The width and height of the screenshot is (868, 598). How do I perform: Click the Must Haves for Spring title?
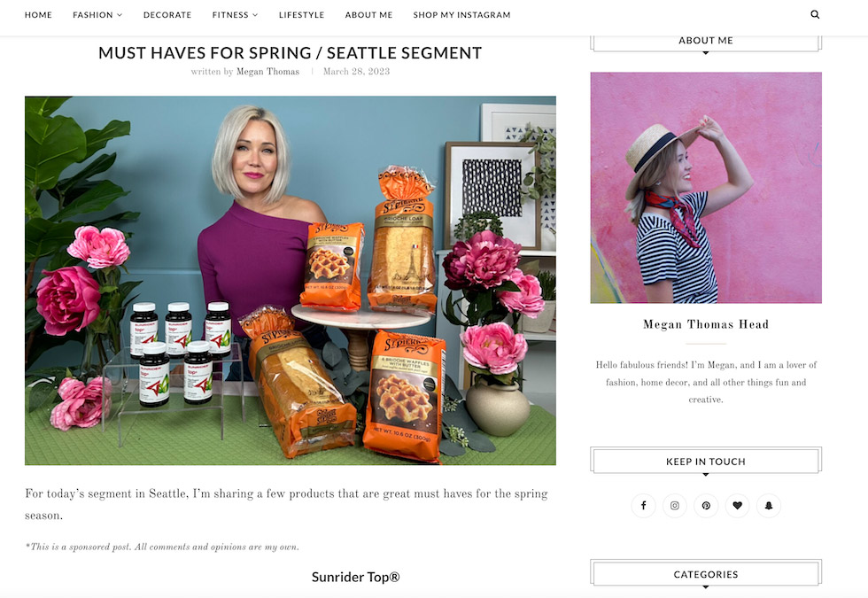click(x=291, y=52)
